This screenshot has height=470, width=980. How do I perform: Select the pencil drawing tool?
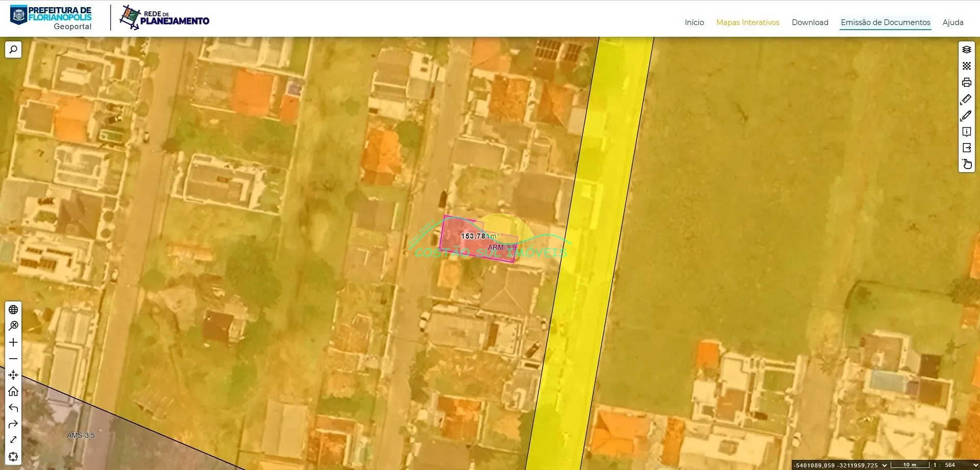pos(966,115)
